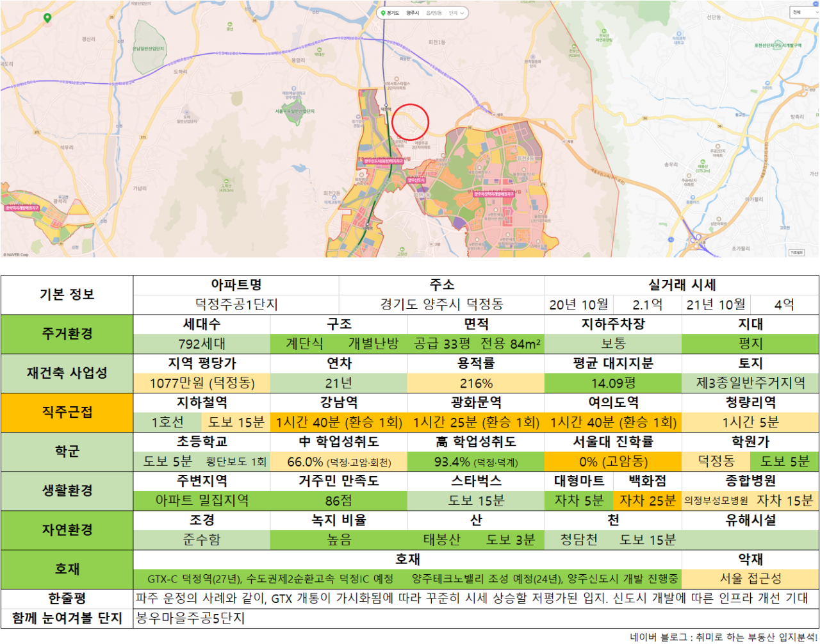Click the pink 양주신도시 district label on the map
820x644 pixels.
point(416,181)
